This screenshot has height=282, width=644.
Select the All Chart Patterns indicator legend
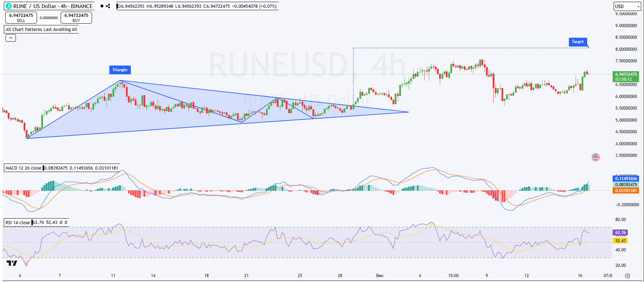(41, 29)
